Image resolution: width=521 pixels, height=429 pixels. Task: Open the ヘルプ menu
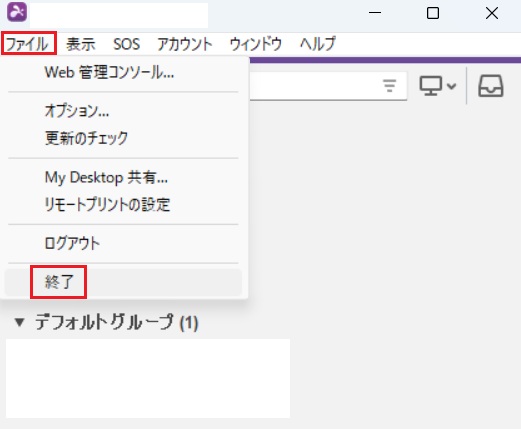point(318,44)
